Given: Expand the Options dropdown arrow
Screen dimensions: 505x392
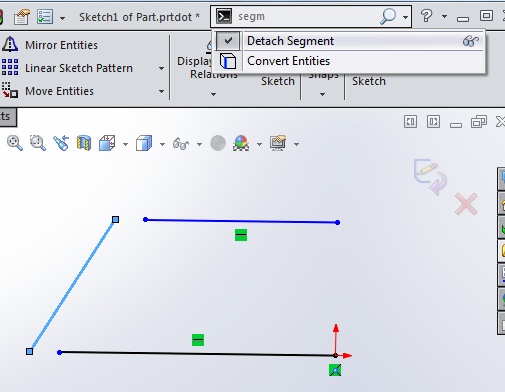Looking at the screenshot, I should (x=62, y=18).
